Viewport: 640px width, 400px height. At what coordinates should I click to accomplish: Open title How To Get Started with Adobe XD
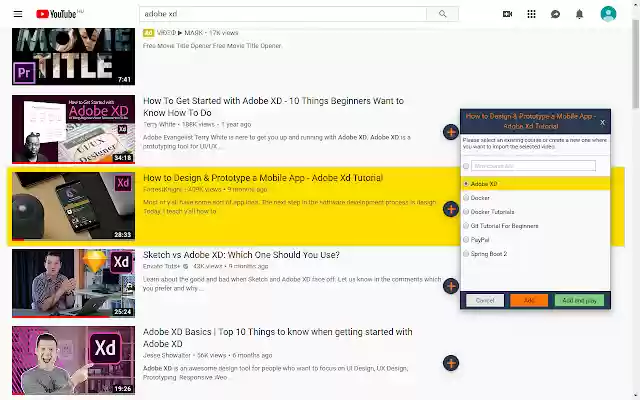273,107
